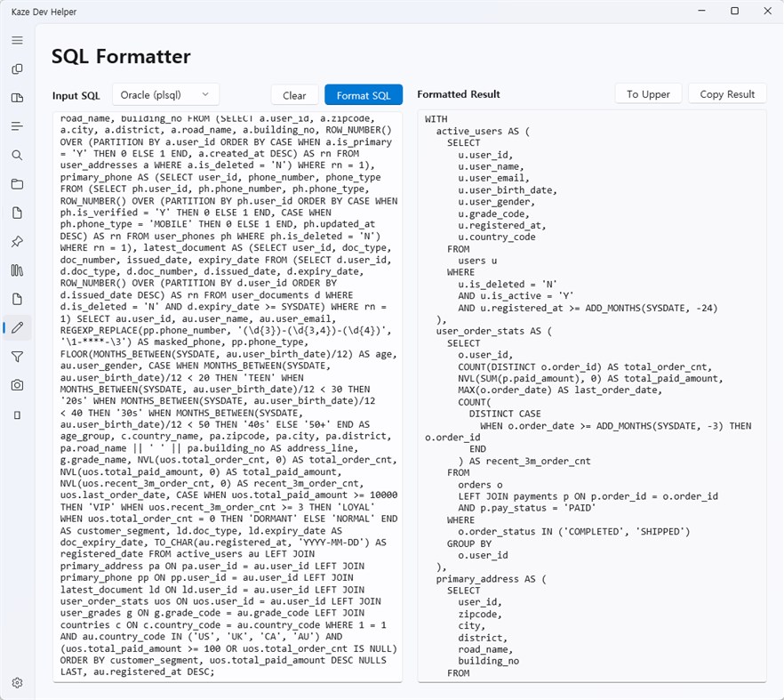Click 'orders o' line in result

pos(480,485)
